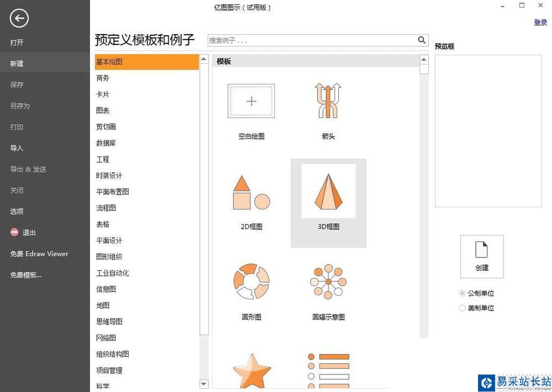The height and width of the screenshot is (392, 552).
Task: Open the 2D框图 template icon
Action: pyautogui.click(x=251, y=192)
